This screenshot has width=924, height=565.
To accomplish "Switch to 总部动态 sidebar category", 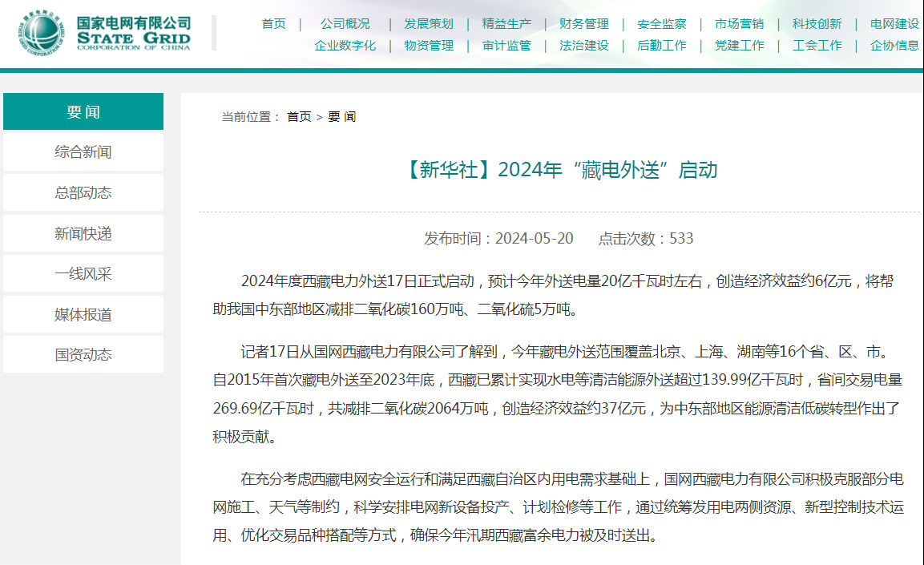I will pos(83,193).
